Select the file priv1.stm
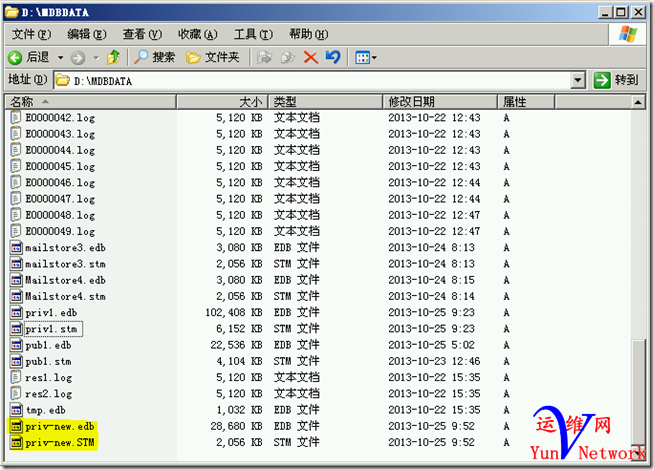The image size is (654, 470). point(51,329)
